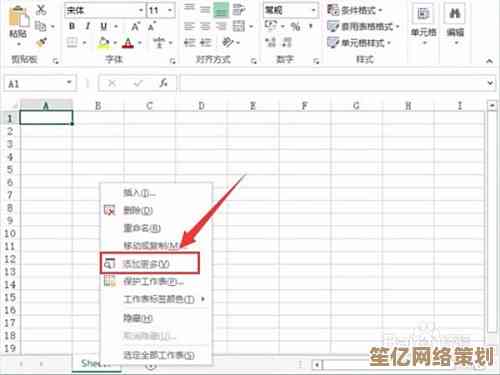Toggle Italic formatting
The height and width of the screenshot is (375, 500).
(88, 26)
